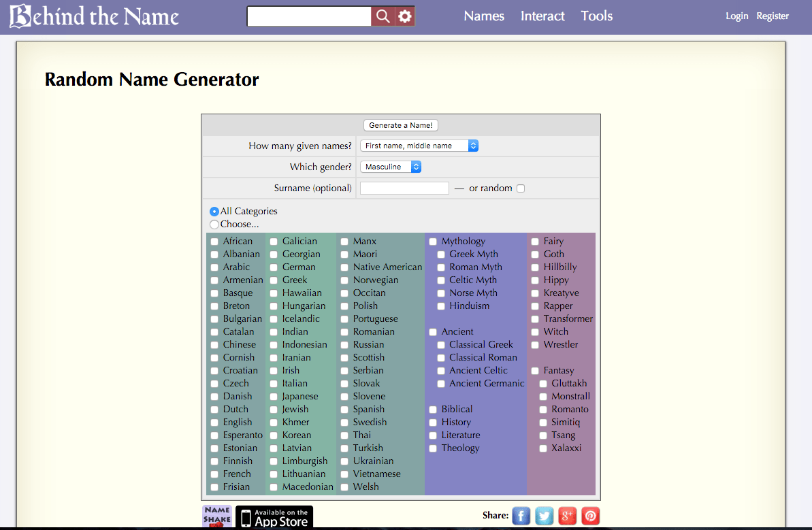Enable the Wrestler checkbox
Screen dimensions: 812x530
click(535, 345)
